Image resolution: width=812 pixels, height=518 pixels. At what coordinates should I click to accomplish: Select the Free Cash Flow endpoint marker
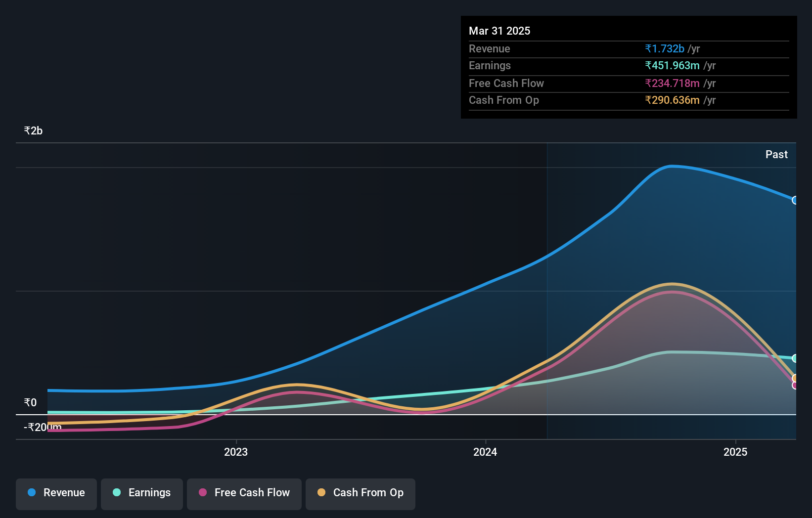pos(795,386)
